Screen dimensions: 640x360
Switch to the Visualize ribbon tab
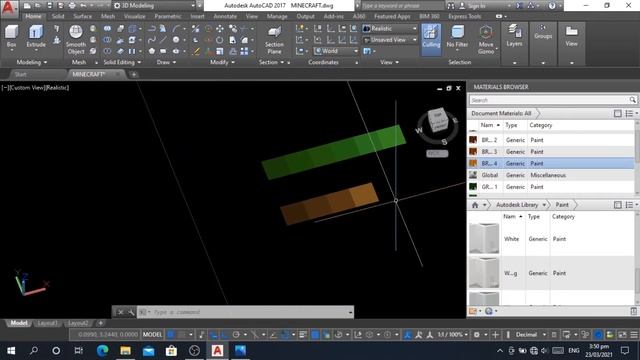(x=135, y=16)
